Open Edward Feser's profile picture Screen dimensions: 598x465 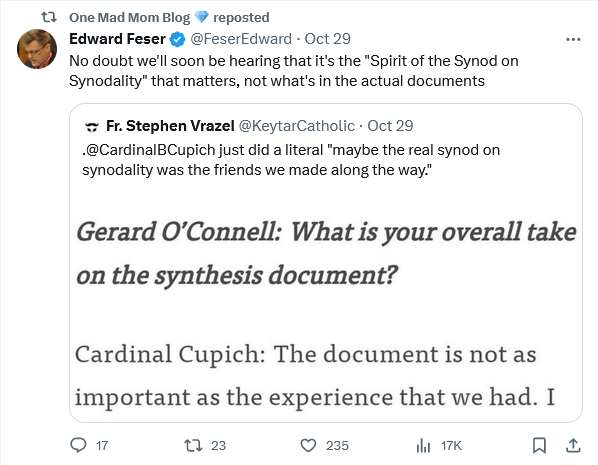[37, 49]
